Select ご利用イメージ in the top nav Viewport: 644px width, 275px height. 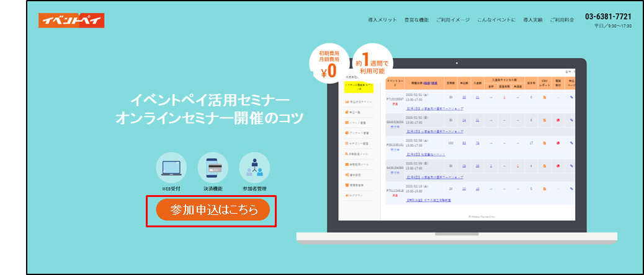[x=453, y=20]
